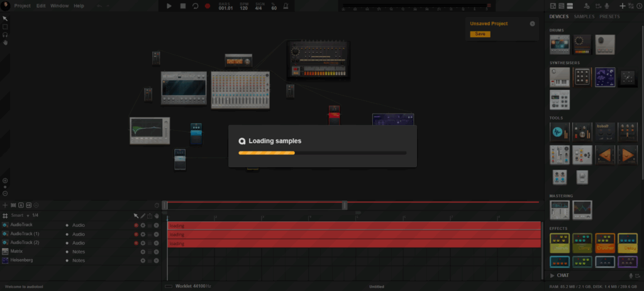
Task: Click the 4/4 time signature field
Action: click(260, 6)
